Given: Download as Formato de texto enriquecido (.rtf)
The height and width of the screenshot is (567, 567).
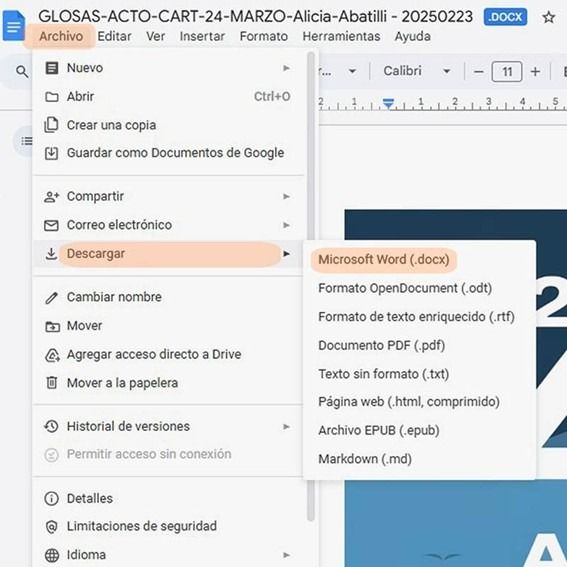Looking at the screenshot, I should pyautogui.click(x=419, y=317).
